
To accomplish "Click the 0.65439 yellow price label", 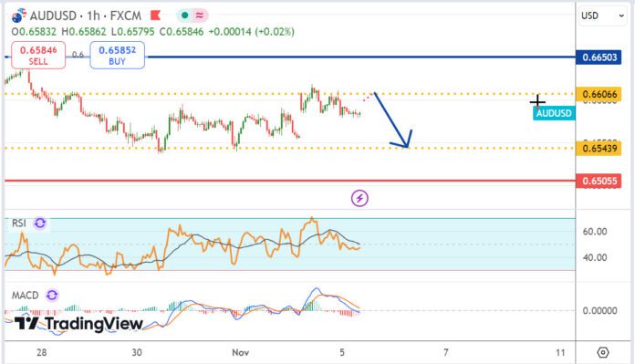I will pyautogui.click(x=599, y=148).
